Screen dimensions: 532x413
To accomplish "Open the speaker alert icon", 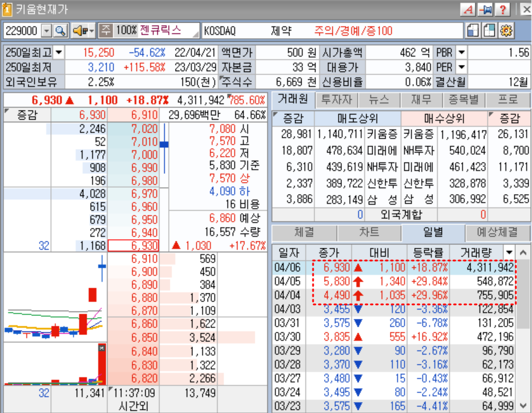I will [79, 31].
